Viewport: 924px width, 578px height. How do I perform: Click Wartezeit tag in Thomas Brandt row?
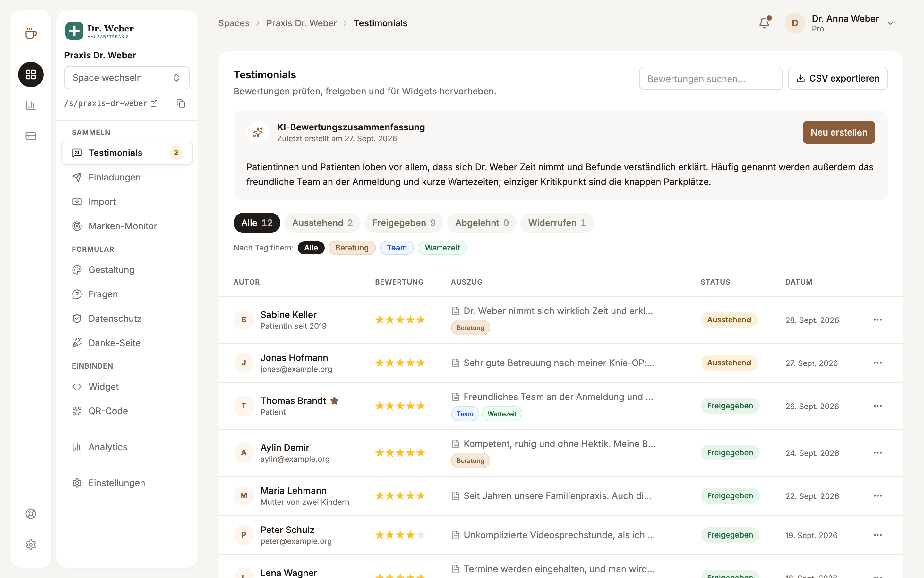pos(502,414)
